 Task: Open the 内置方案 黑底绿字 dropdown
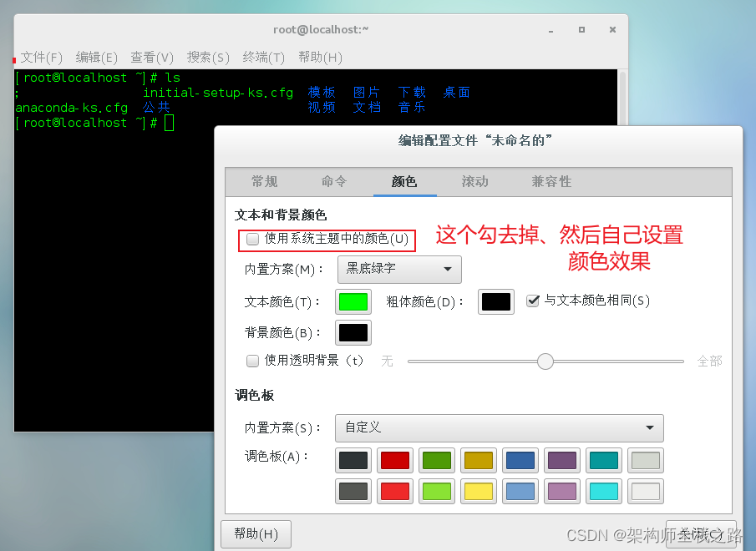click(399, 270)
